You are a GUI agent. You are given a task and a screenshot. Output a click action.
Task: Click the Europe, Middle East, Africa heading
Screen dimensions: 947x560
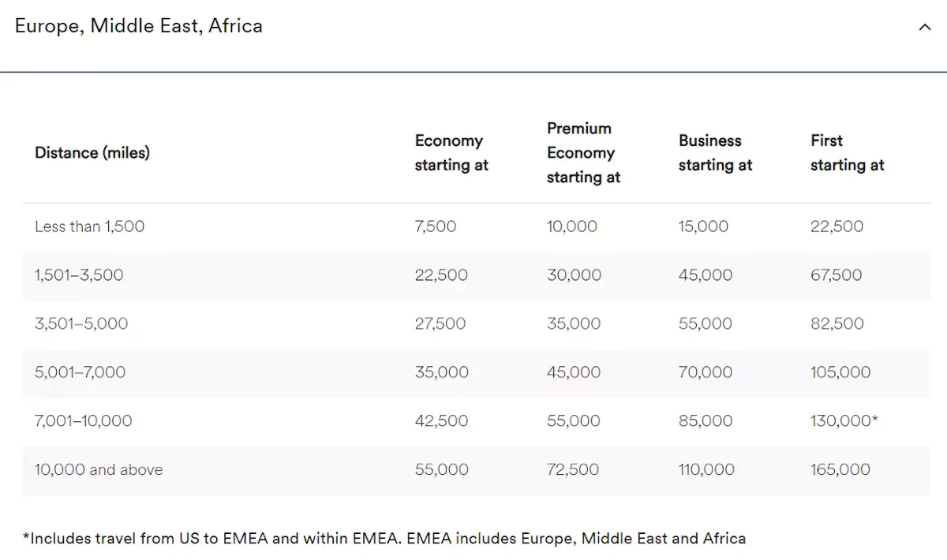coord(139,26)
